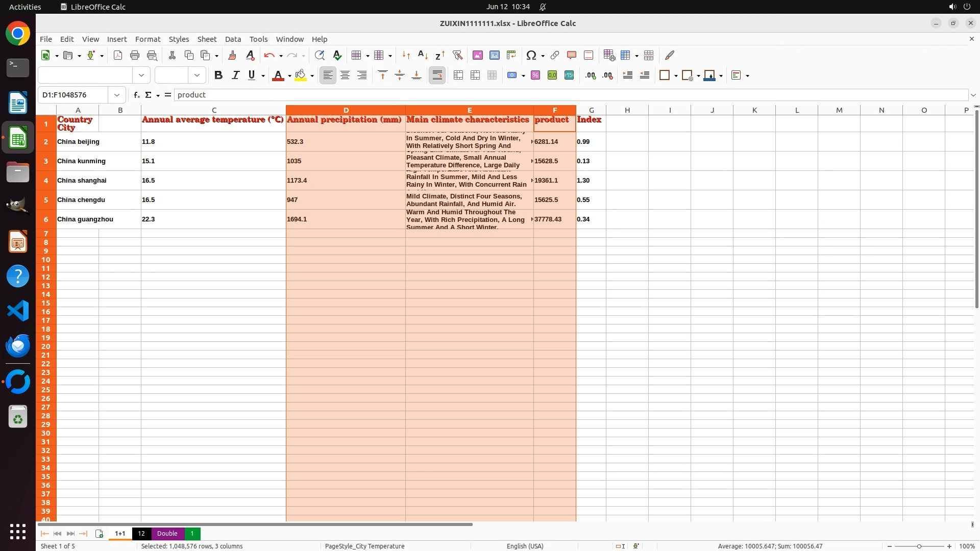Click the Function Wizard icon
980x551 pixels.
pyautogui.click(x=136, y=95)
